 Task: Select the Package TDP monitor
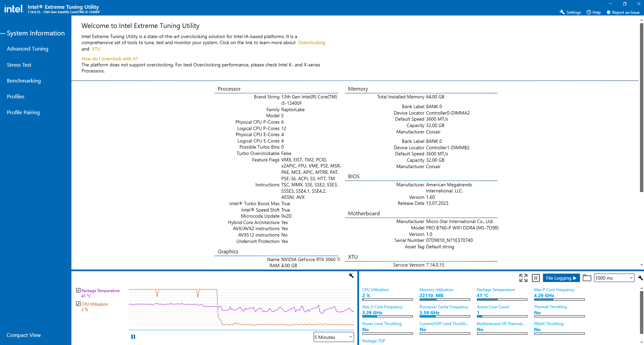374,341
